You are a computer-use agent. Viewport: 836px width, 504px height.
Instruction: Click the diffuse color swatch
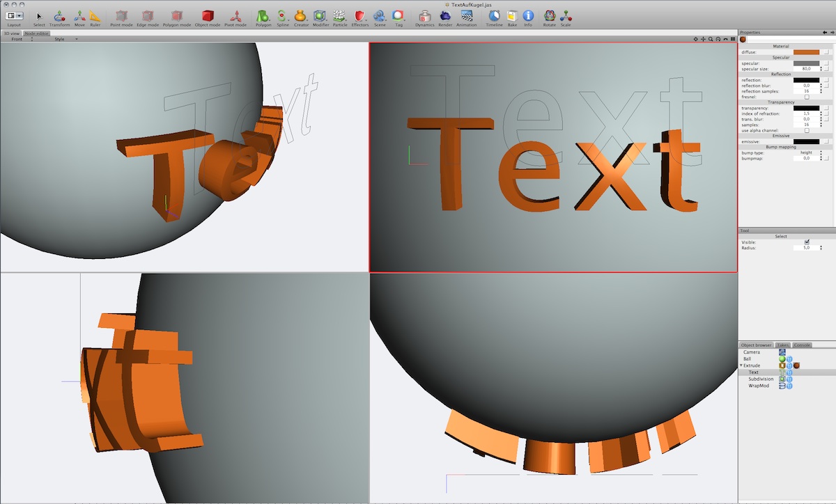tap(806, 52)
